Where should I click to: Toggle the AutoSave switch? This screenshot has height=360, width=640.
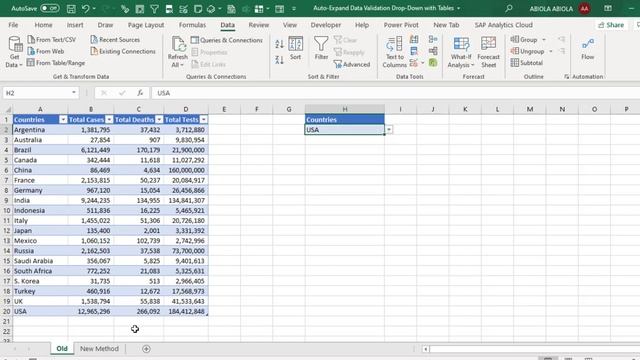click(49, 8)
